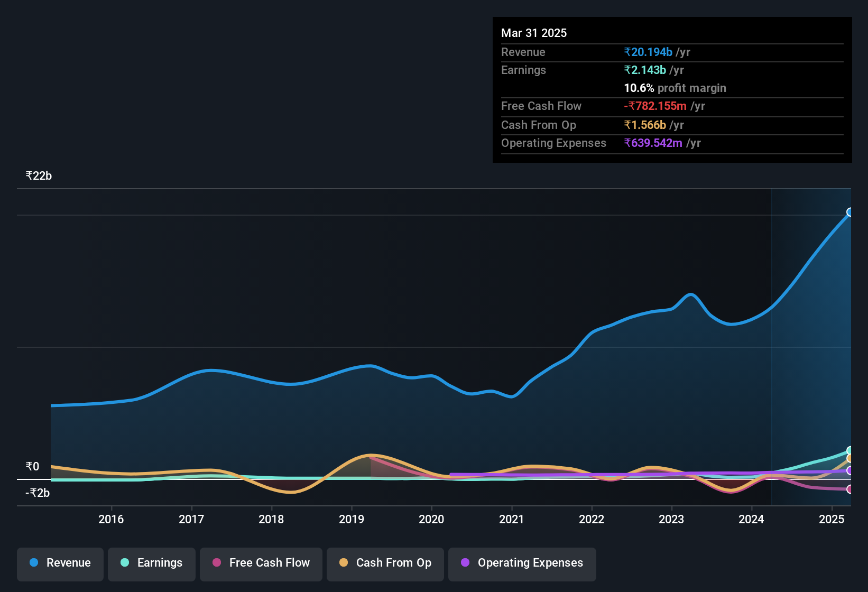Viewport: 868px width, 592px height.
Task: Click the ₹0 y-axis label
Action: (32, 467)
